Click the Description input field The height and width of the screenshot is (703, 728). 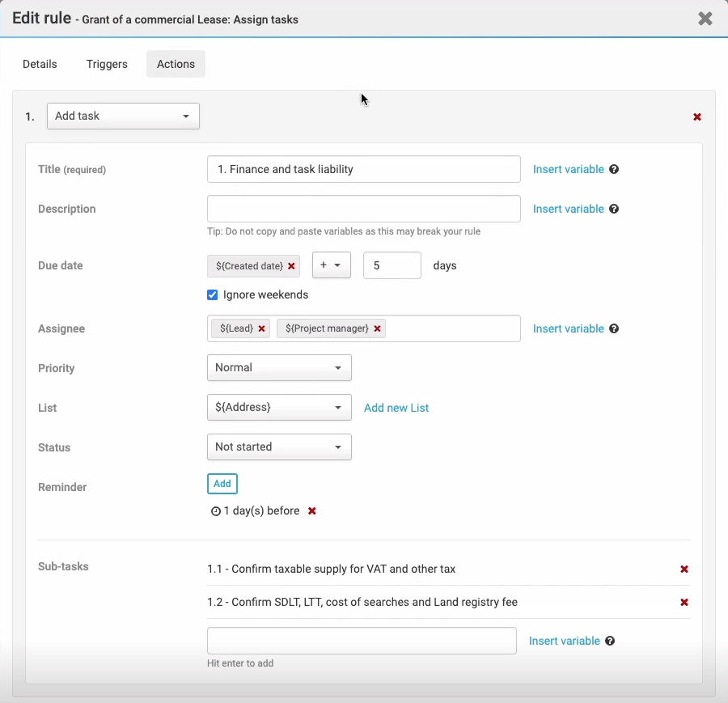[x=363, y=209]
